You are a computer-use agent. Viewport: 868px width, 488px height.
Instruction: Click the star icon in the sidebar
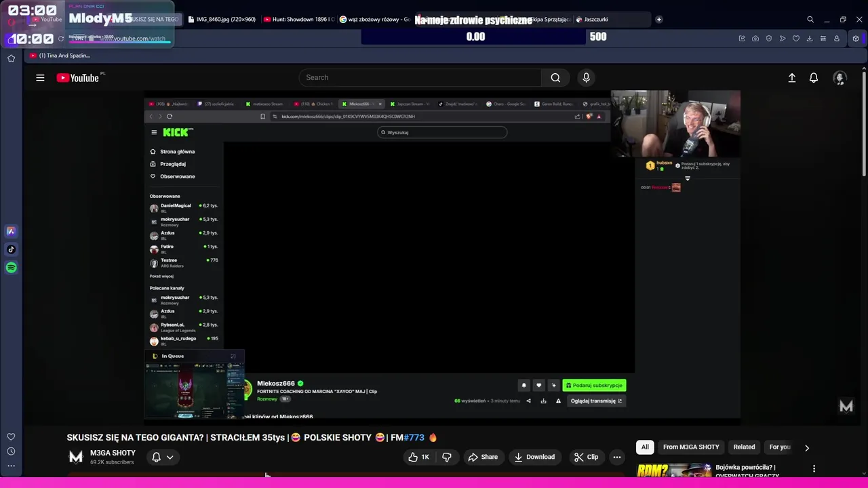11,58
